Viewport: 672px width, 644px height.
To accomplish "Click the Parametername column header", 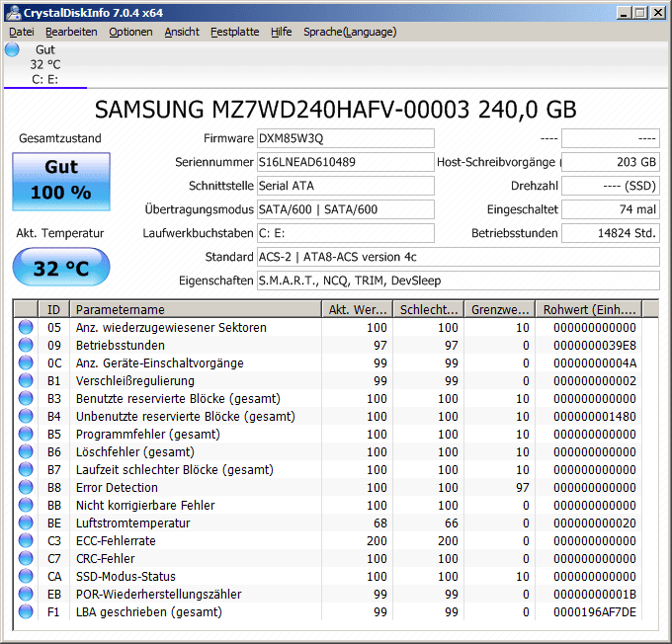I will coord(196,309).
